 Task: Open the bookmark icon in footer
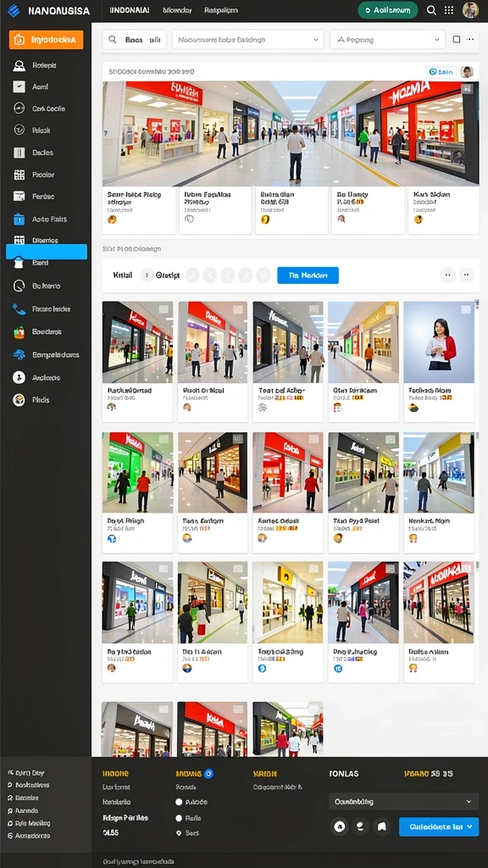[381, 826]
